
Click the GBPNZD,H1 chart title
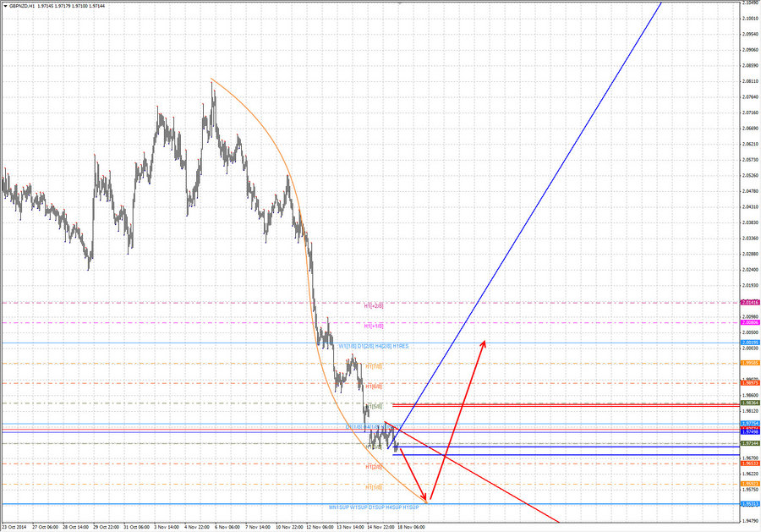click(22, 6)
